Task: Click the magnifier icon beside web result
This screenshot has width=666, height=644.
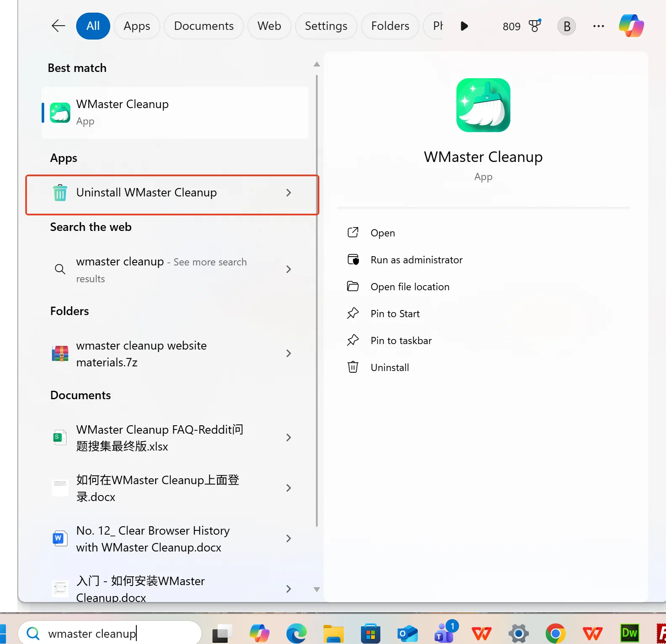Action: pyautogui.click(x=60, y=269)
